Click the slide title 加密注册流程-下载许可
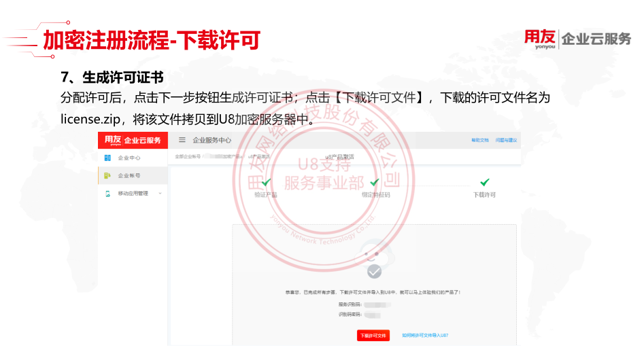The width and height of the screenshot is (644, 358). coord(152,40)
